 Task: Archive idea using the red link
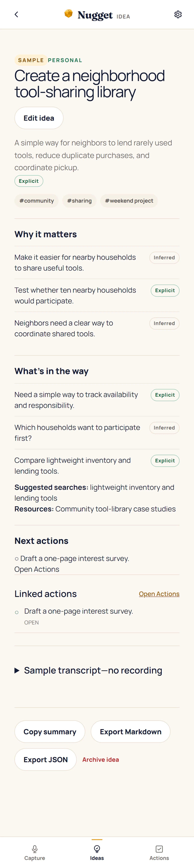pos(101,759)
